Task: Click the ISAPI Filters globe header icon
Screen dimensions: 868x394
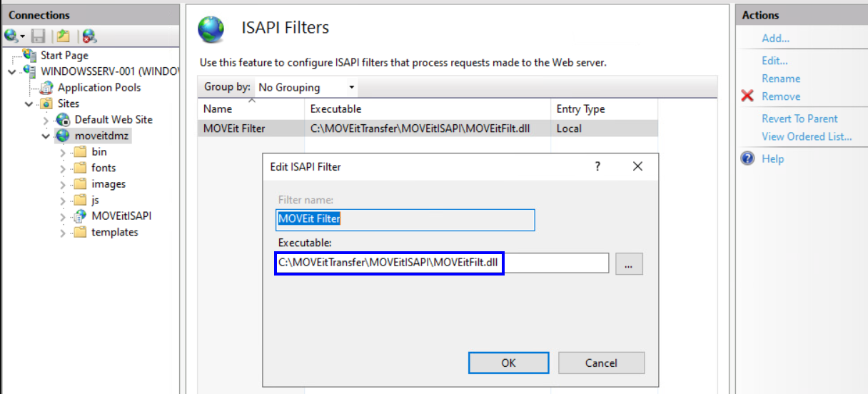Action: coord(211,29)
